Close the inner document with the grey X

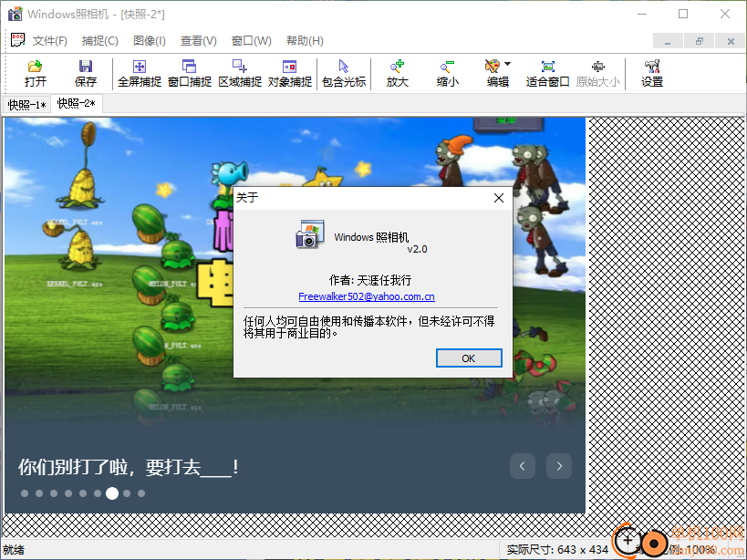[x=731, y=41]
